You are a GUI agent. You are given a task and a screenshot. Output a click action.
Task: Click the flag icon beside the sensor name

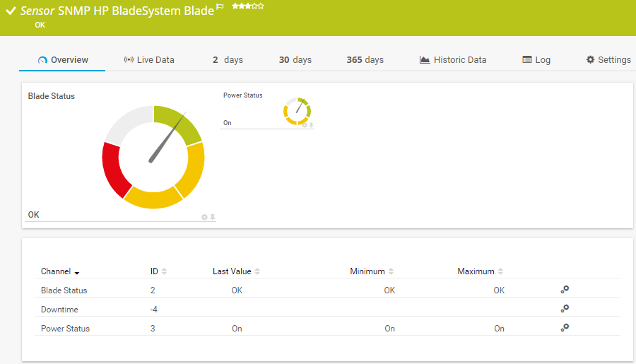click(220, 6)
